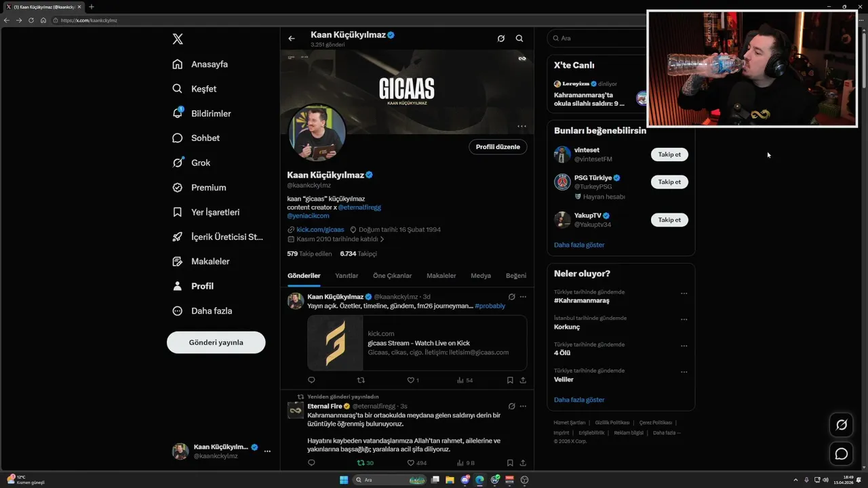Switch to the Makaleler profile tab
The image size is (868, 488).
(x=441, y=276)
